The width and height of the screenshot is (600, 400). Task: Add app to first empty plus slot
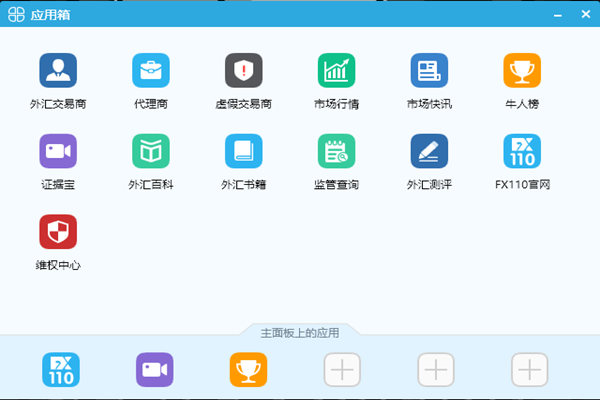(342, 370)
